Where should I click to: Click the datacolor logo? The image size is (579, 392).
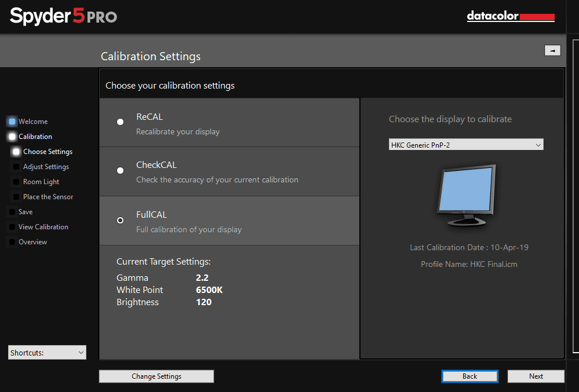click(x=511, y=16)
